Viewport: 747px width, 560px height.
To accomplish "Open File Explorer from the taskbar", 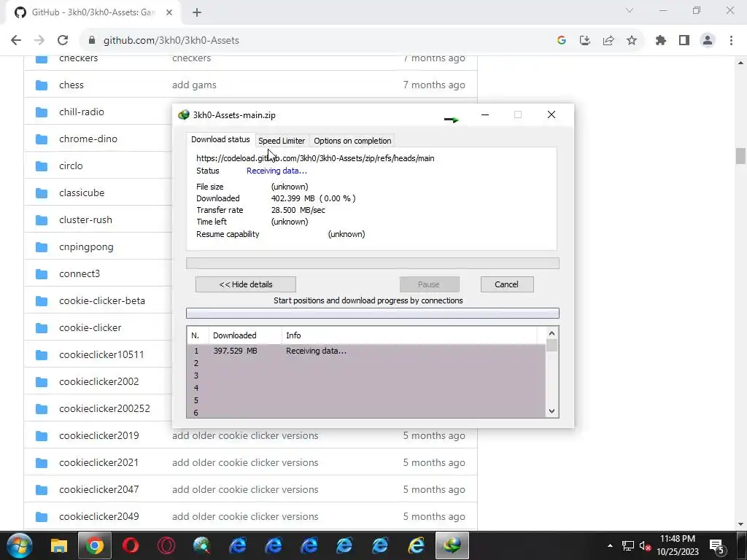I will (x=59, y=545).
